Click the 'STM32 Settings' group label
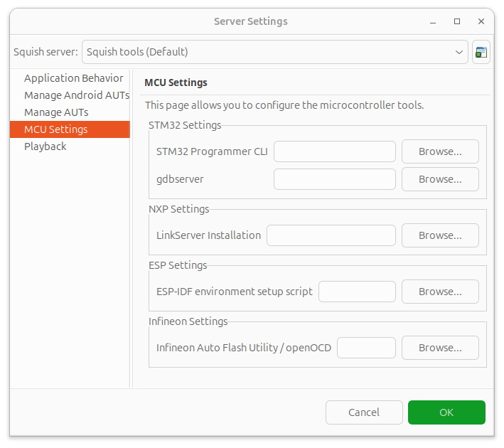This screenshot has height=448, width=504. pyautogui.click(x=185, y=125)
